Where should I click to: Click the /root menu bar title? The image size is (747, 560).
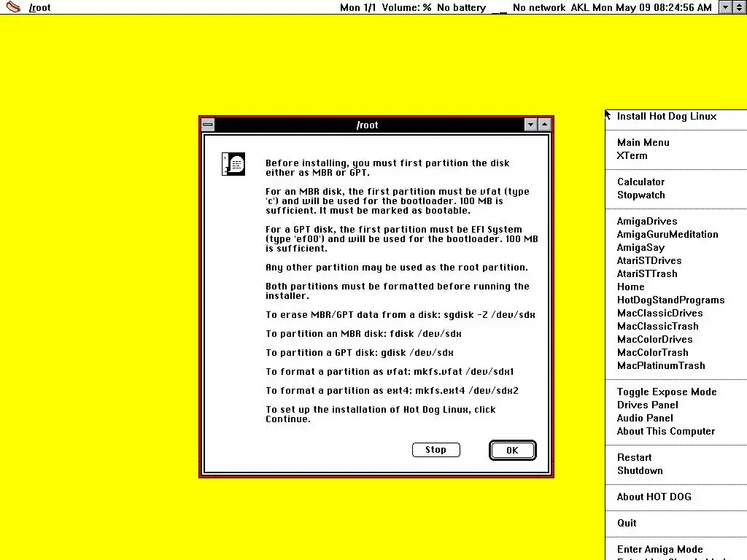pos(39,7)
